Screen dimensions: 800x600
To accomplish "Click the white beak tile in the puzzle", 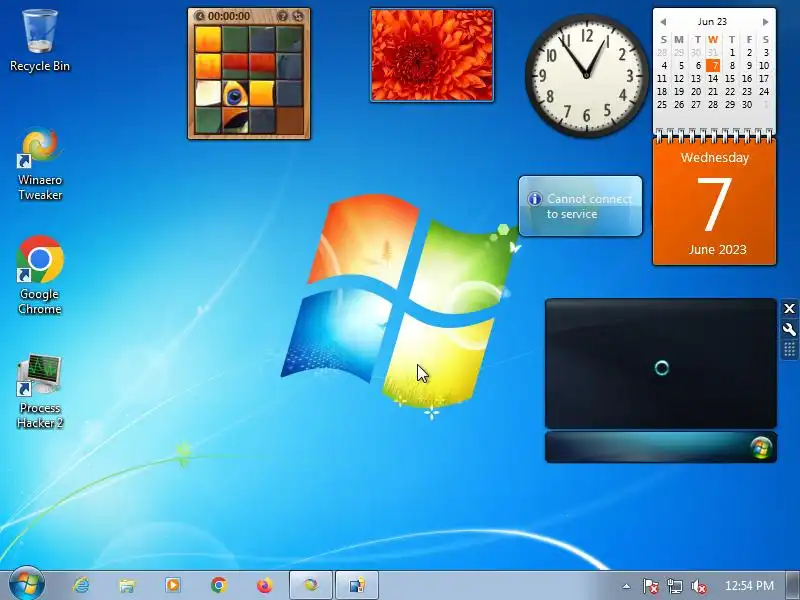I will (208, 93).
